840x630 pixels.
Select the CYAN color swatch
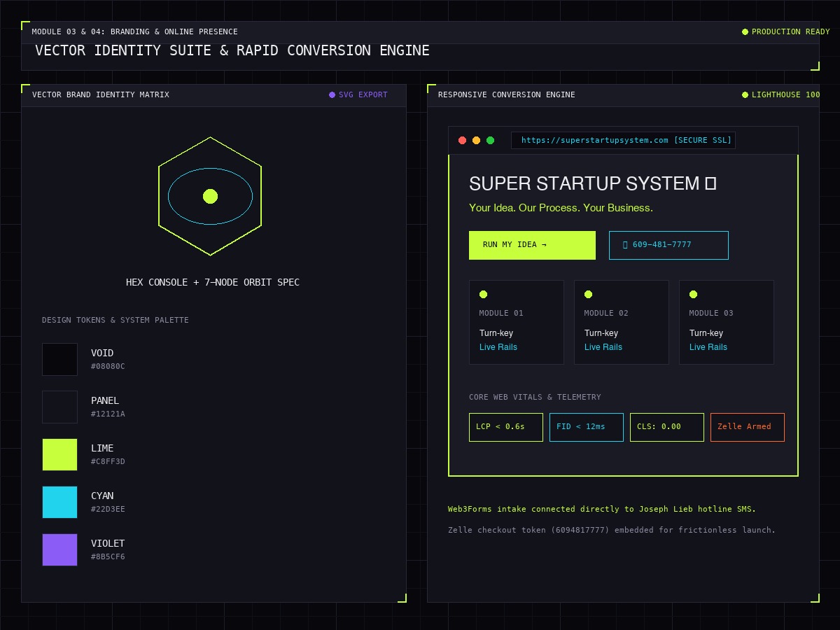click(x=59, y=502)
